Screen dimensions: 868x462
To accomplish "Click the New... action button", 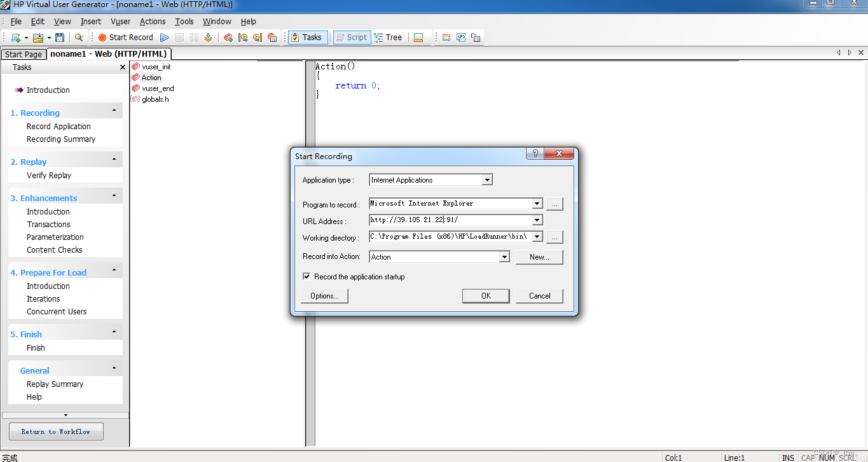I will tap(539, 257).
